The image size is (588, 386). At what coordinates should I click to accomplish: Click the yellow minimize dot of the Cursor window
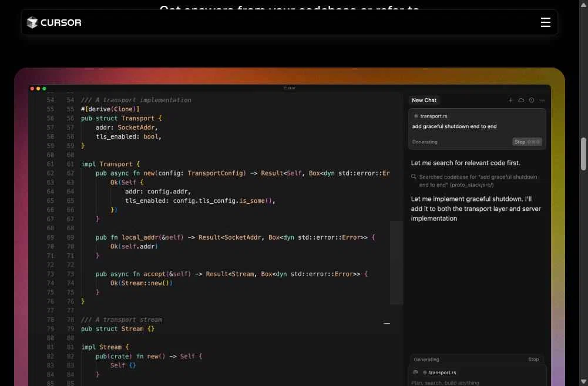(x=38, y=89)
